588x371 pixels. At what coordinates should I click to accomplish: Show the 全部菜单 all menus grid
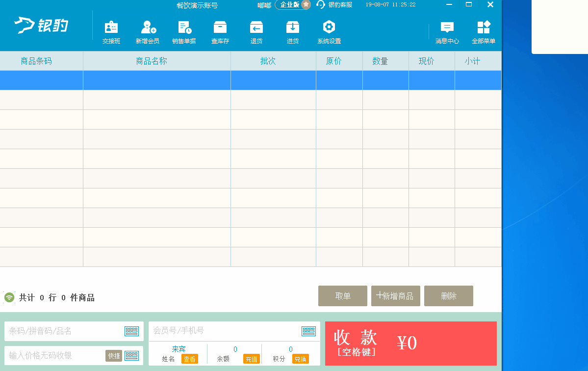point(484,32)
